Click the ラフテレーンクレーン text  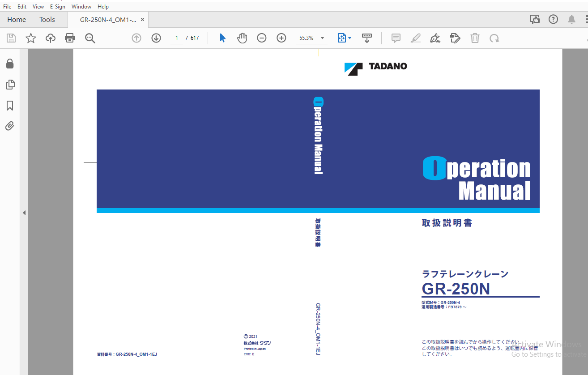click(465, 274)
